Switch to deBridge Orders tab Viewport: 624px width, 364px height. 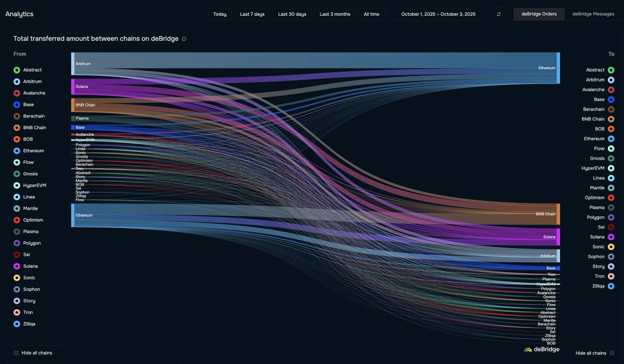click(x=539, y=14)
